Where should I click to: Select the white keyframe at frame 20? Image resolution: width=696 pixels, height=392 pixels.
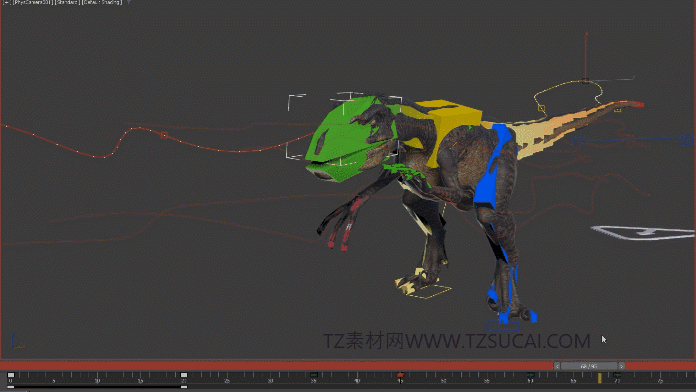pos(184,375)
